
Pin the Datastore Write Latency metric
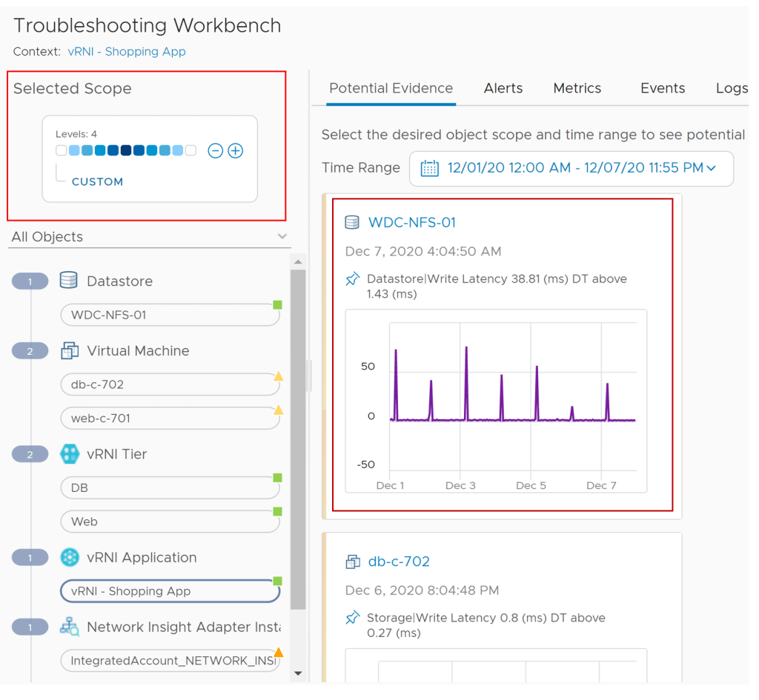click(353, 280)
